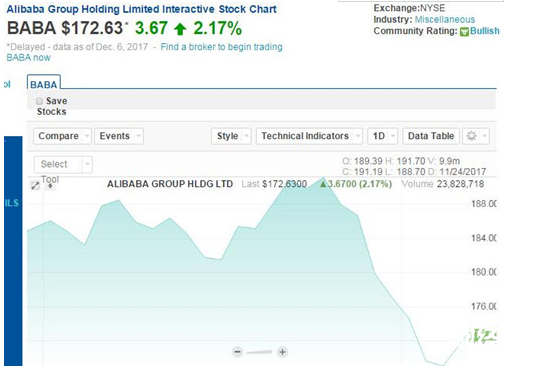Image resolution: width=548 pixels, height=369 pixels.
Task: Expand the Technical Indicators dropdown
Action: (309, 136)
